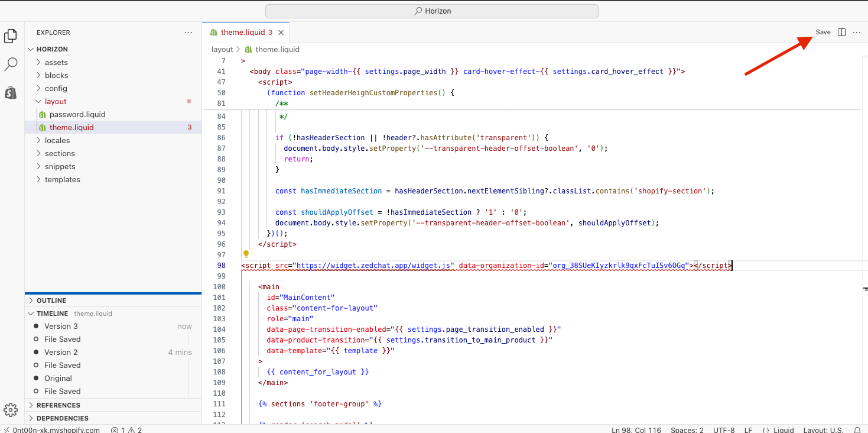This screenshot has height=433, width=868.
Task: Open the Search magnifier in activity bar
Action: (x=11, y=64)
